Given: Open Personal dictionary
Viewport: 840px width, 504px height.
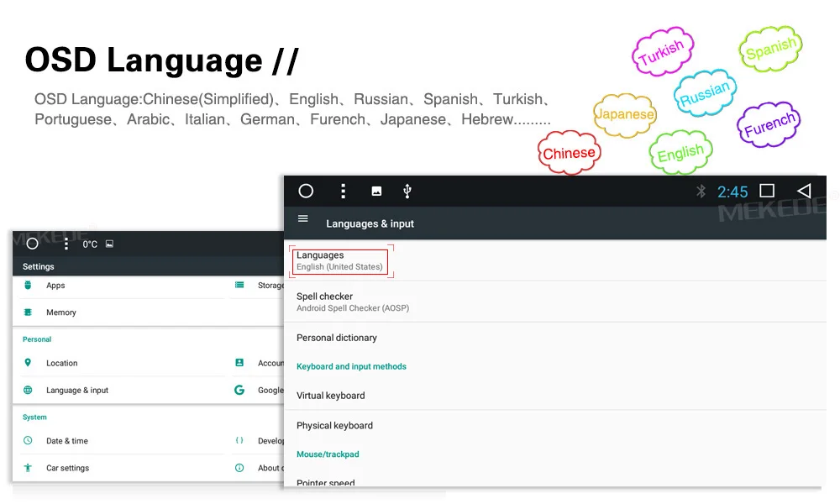Looking at the screenshot, I should click(555, 338).
